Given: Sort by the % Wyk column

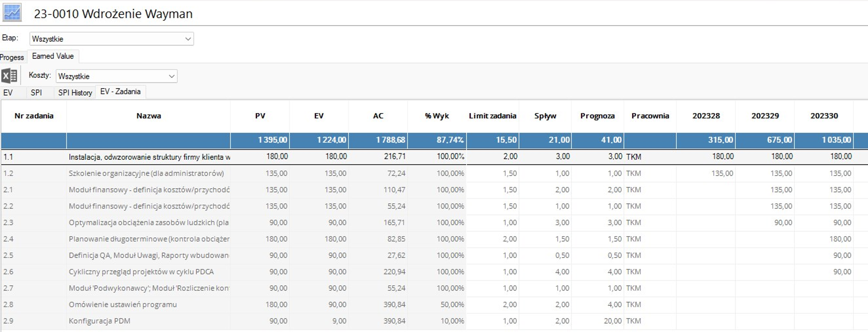Looking at the screenshot, I should coord(437,116).
